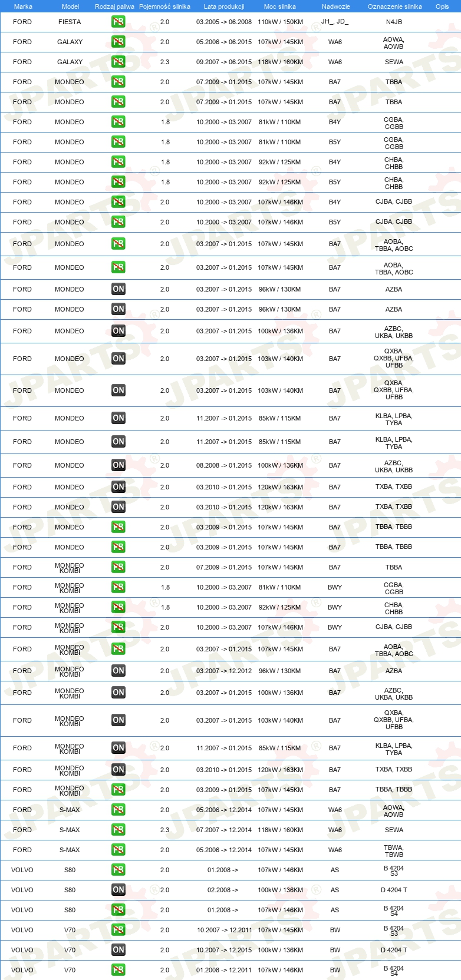Click PB icon in Mondeo Kombi TBBA, TBBB row
Screen dimensions: 461x980
pos(118,790)
